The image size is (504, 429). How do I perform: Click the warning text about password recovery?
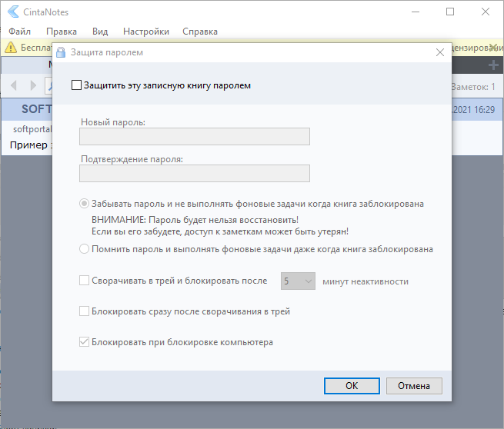220,226
